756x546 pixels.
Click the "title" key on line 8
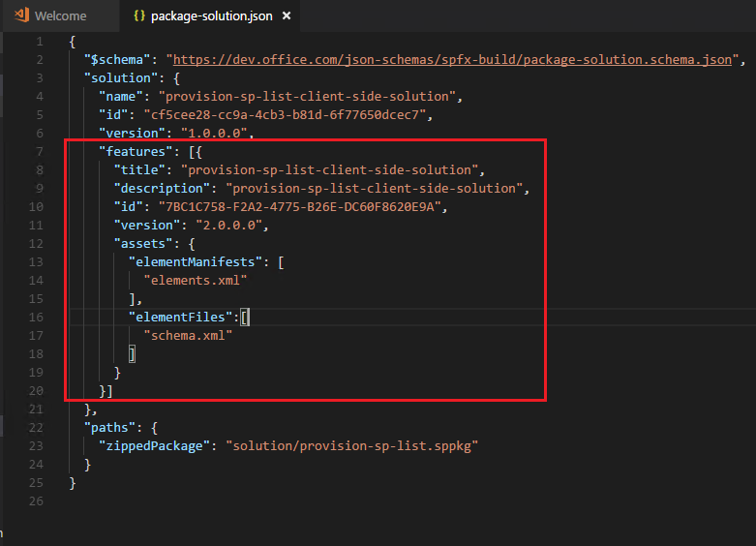[x=139, y=169]
